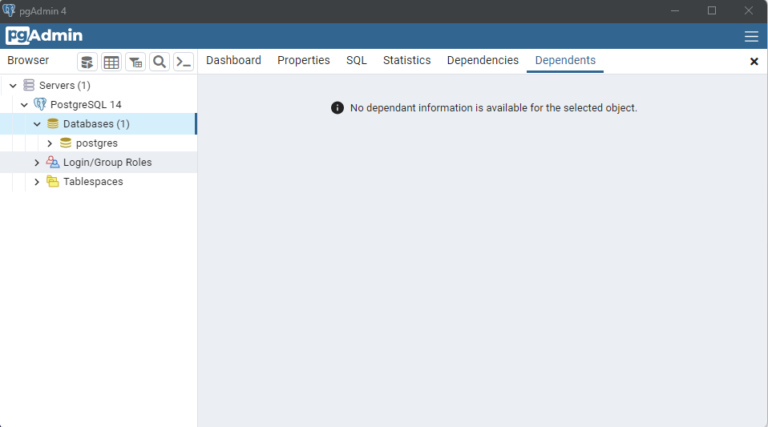The image size is (768, 427).
Task: Click the info icon beside the message
Action: 337,108
